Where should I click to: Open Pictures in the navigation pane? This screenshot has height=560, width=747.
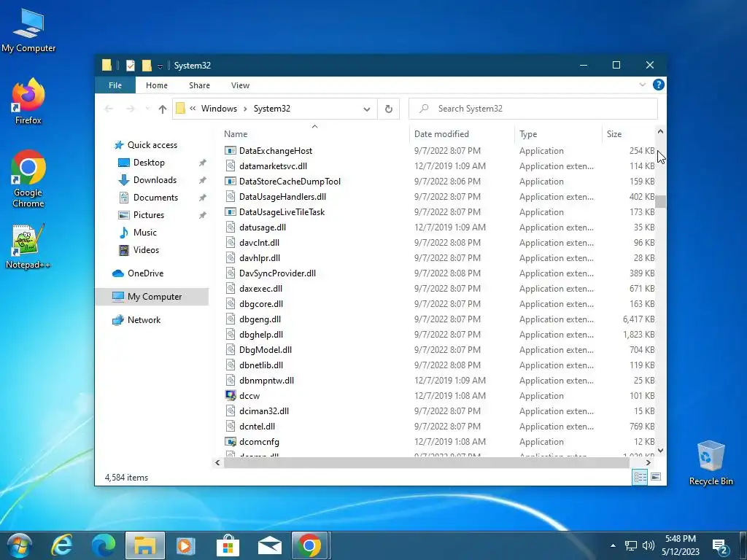pyautogui.click(x=148, y=215)
